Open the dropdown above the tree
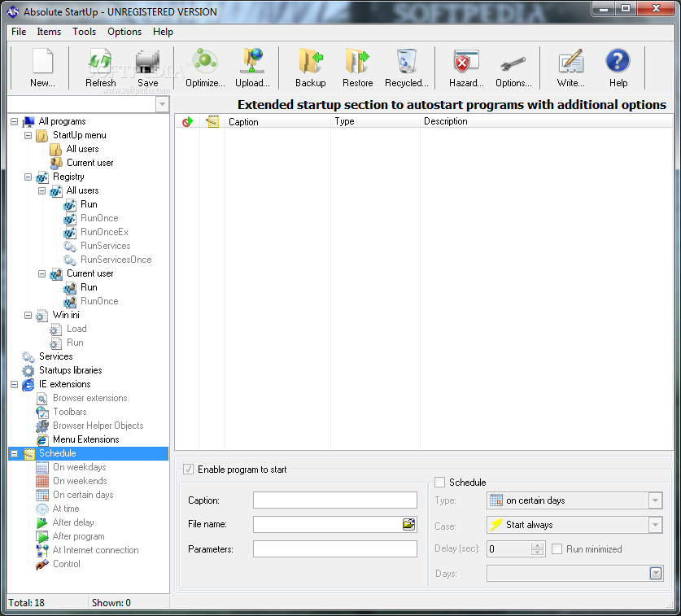The image size is (681, 616). [x=162, y=104]
